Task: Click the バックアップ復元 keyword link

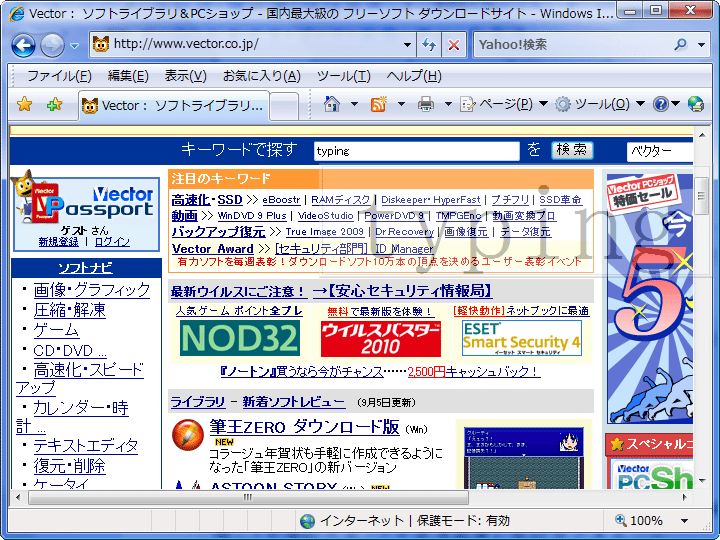Action: click(x=219, y=231)
